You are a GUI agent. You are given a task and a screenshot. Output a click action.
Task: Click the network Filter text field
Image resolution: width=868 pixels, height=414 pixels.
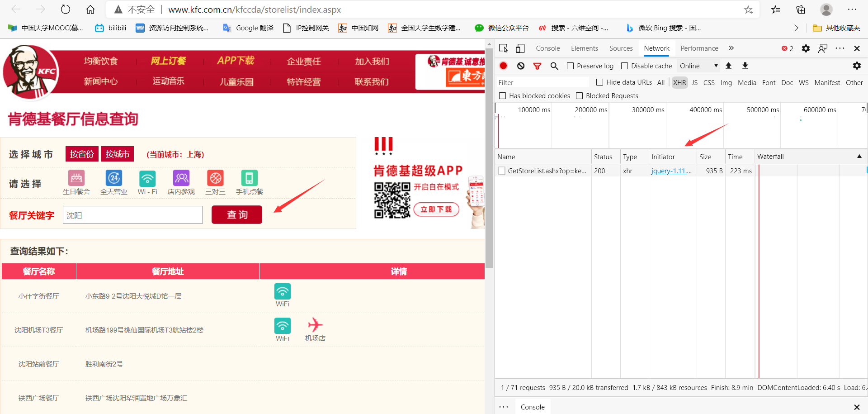click(x=542, y=83)
